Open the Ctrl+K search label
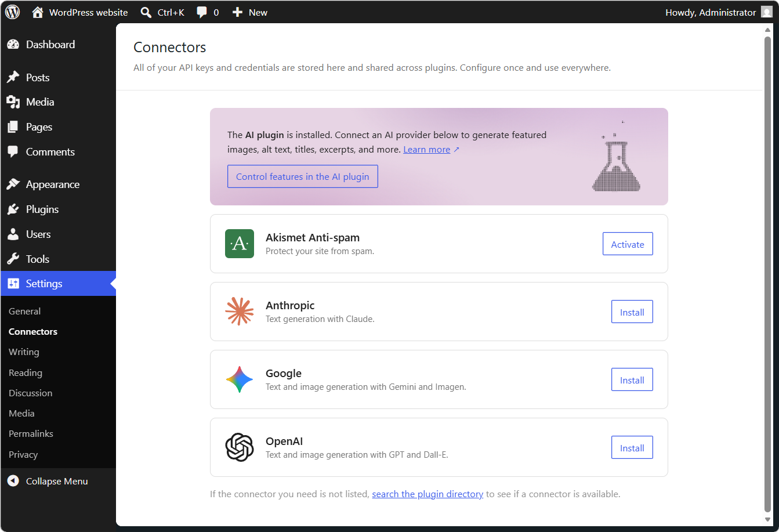 pos(171,12)
